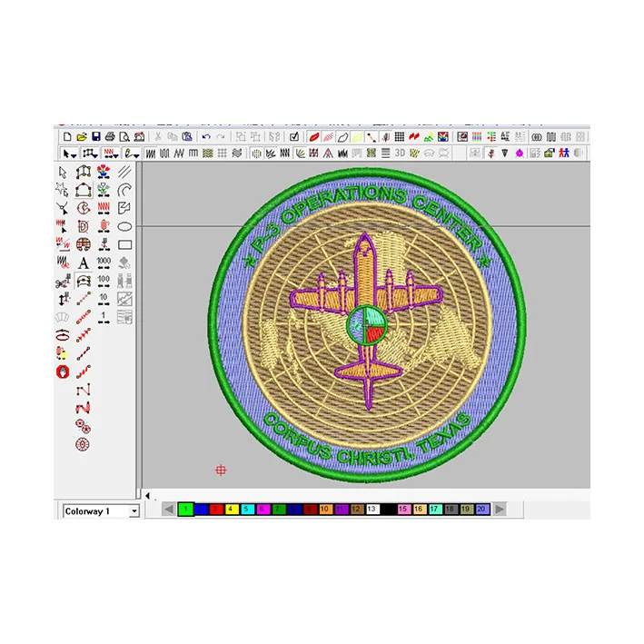Select the hoop icon with red oval
Image resolution: width=644 pixels, height=644 pixels.
[x=63, y=335]
